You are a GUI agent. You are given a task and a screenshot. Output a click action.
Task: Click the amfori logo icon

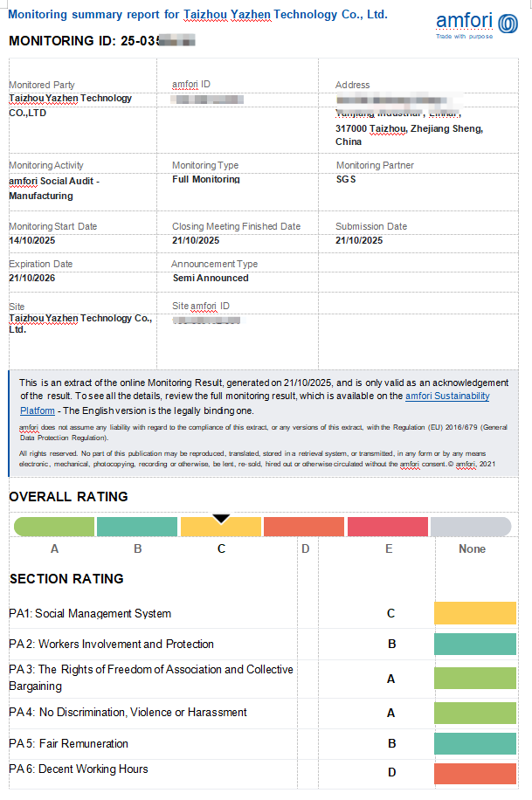(508, 23)
